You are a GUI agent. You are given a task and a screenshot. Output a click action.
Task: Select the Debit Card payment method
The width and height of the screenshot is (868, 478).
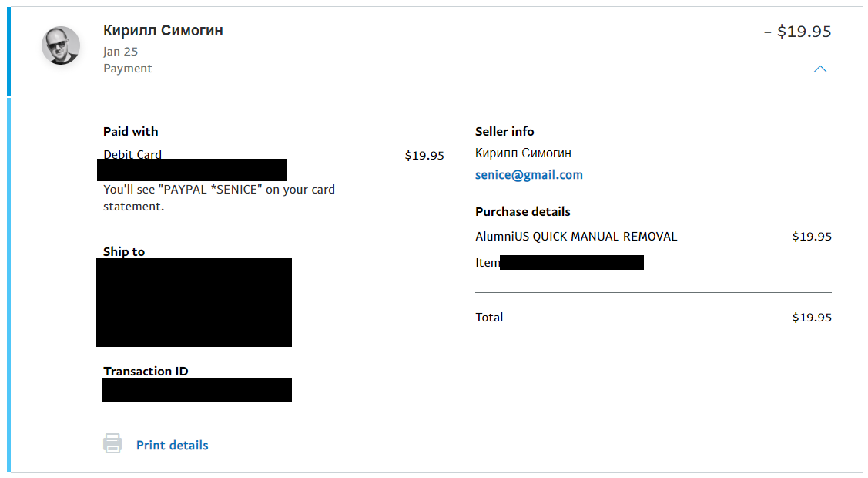pos(132,154)
